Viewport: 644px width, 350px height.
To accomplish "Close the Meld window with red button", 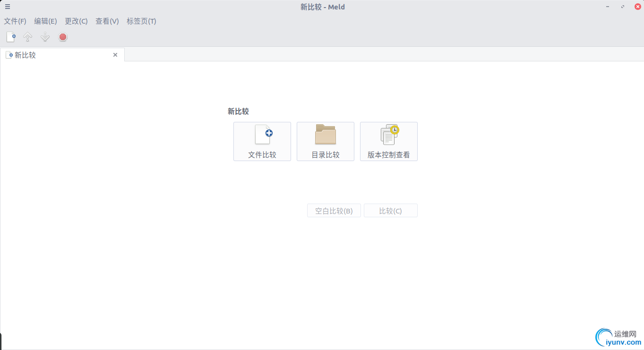I will point(637,7).
